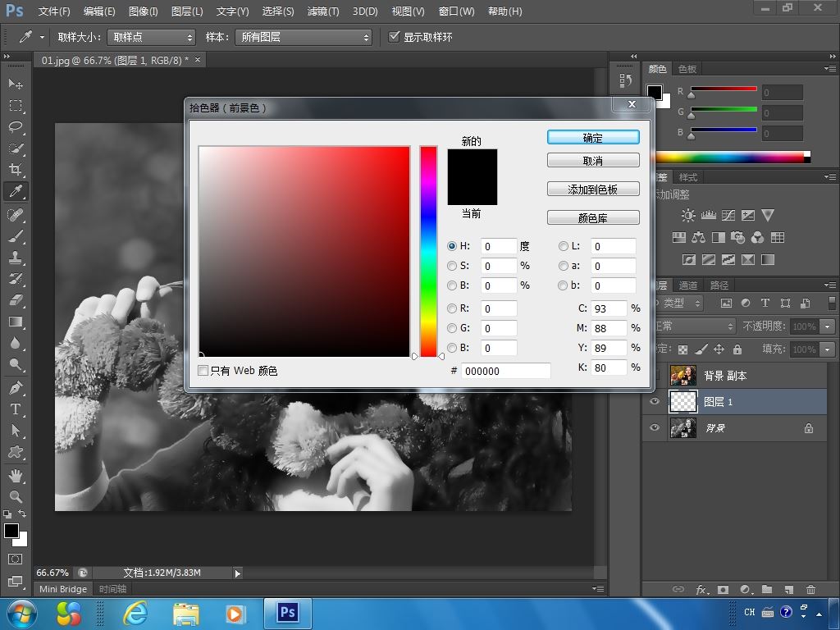Select the Brush tool
The height and width of the screenshot is (630, 840).
pos(16,236)
